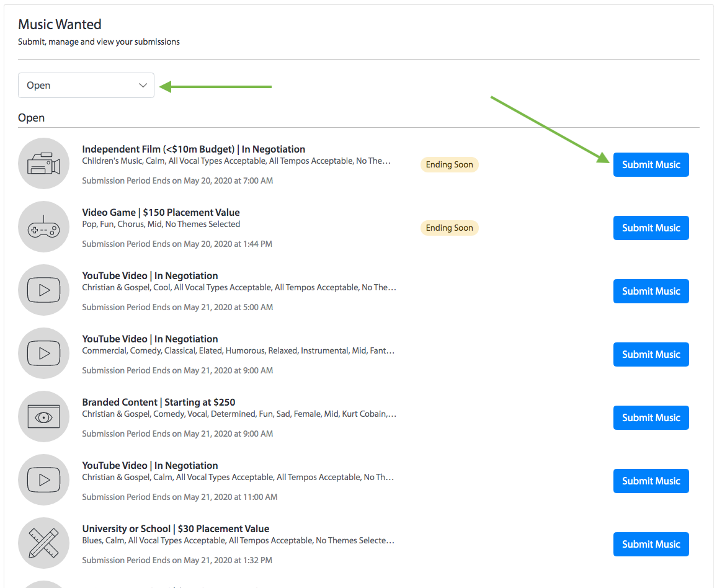Click the 'Ending Soon' badge on Video Game
Screen dimensions: 717x588
(x=450, y=228)
